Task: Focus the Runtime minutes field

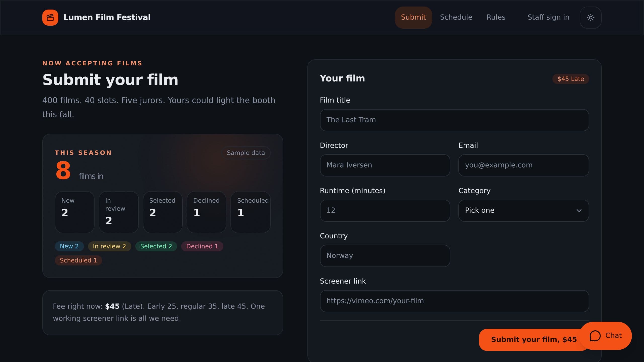Action: [385, 210]
